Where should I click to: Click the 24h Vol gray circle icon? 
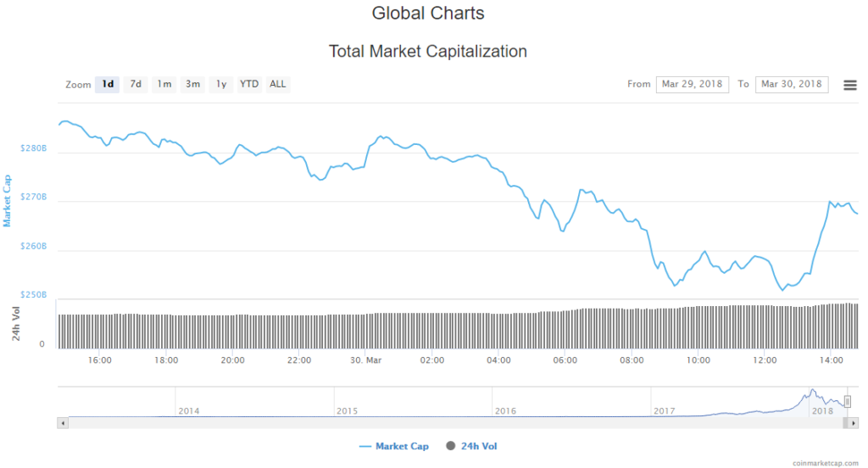[450, 446]
